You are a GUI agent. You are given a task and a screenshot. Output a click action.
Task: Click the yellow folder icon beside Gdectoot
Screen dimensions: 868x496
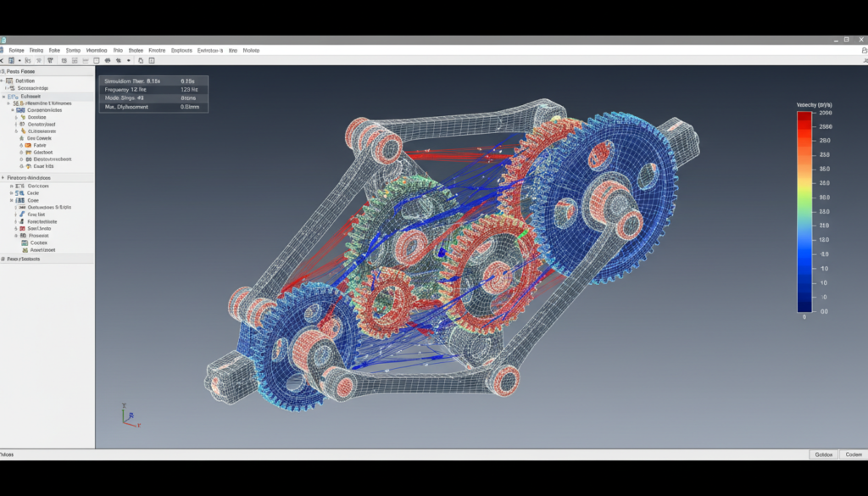point(28,153)
